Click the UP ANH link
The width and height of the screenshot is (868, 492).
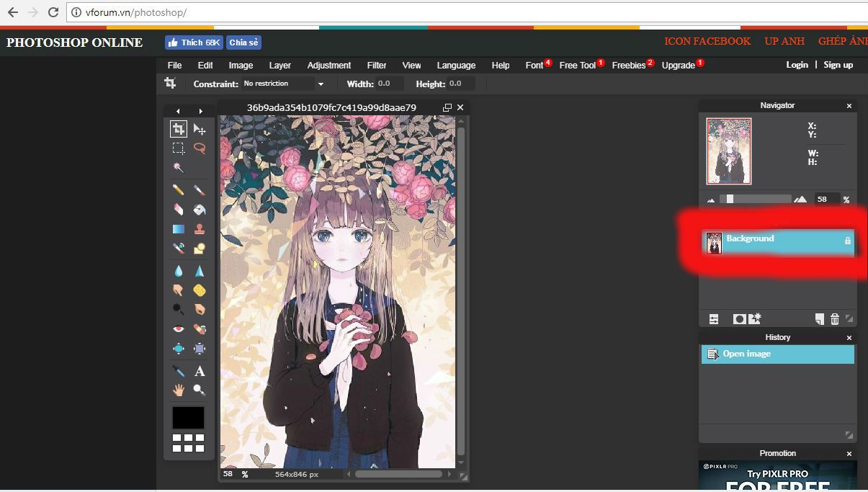click(784, 41)
